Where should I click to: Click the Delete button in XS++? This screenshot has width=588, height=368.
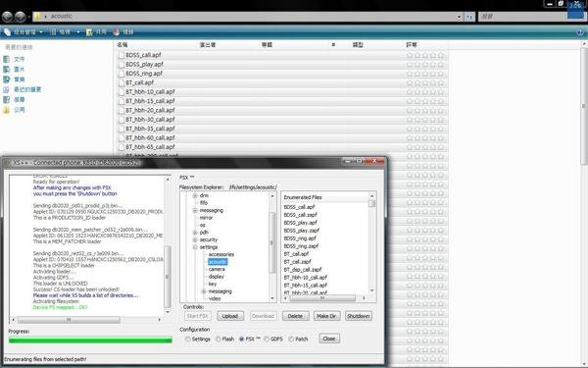point(295,316)
